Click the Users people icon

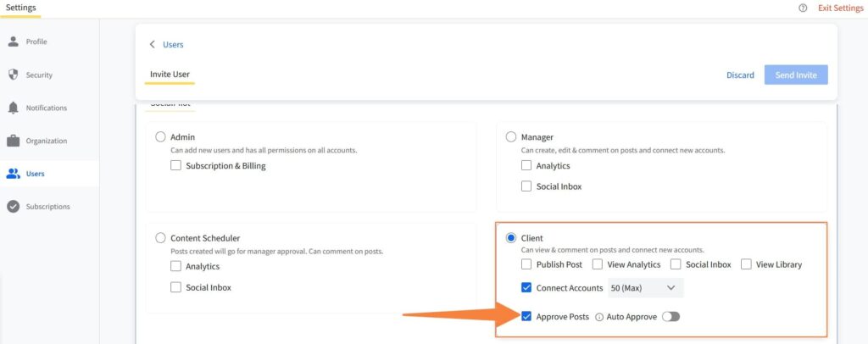(13, 174)
